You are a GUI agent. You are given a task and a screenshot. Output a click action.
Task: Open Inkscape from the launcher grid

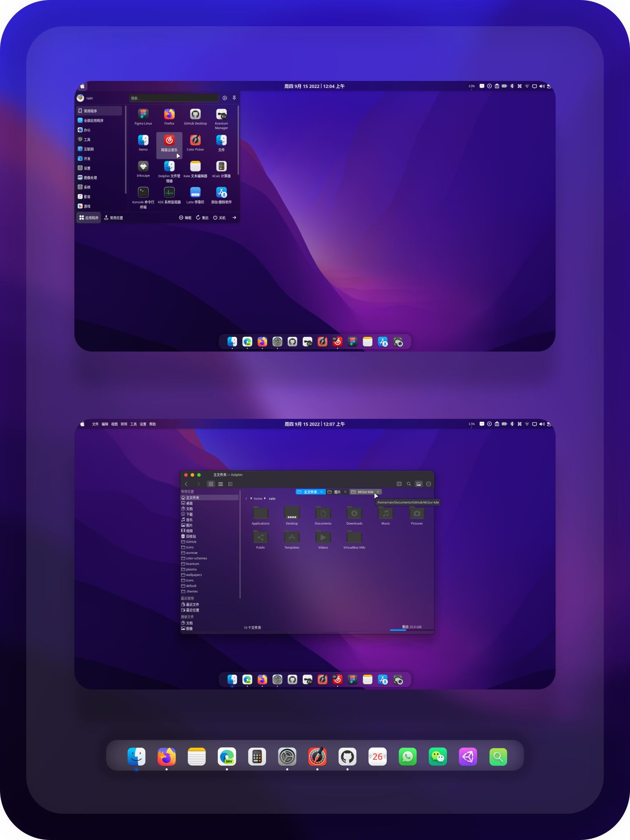tap(143, 169)
